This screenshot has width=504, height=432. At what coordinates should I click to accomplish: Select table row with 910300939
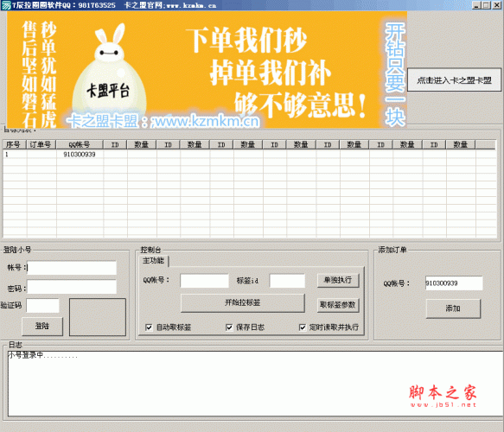point(249,154)
